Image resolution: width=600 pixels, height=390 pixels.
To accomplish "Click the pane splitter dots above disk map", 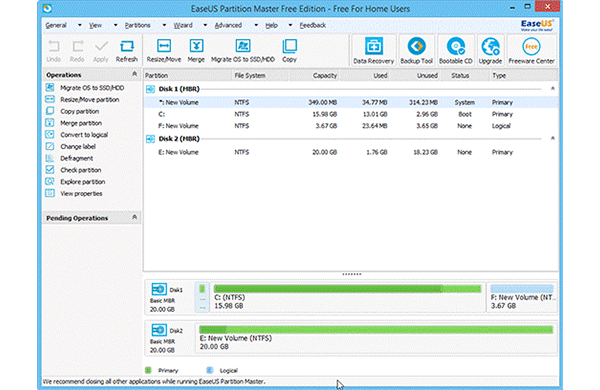I will click(x=351, y=274).
